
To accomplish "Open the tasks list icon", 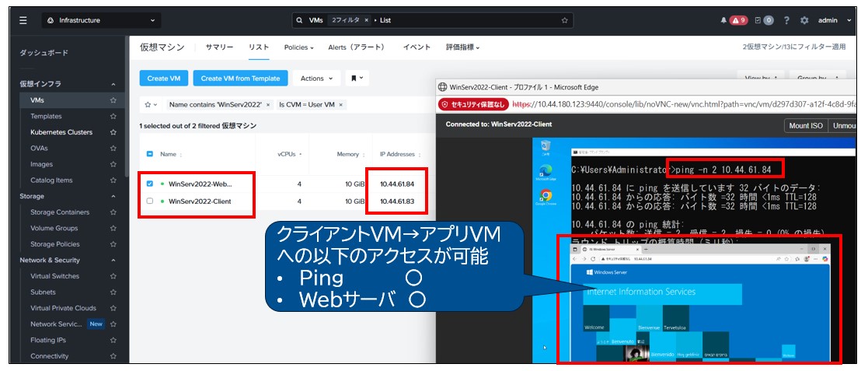I will (x=766, y=20).
